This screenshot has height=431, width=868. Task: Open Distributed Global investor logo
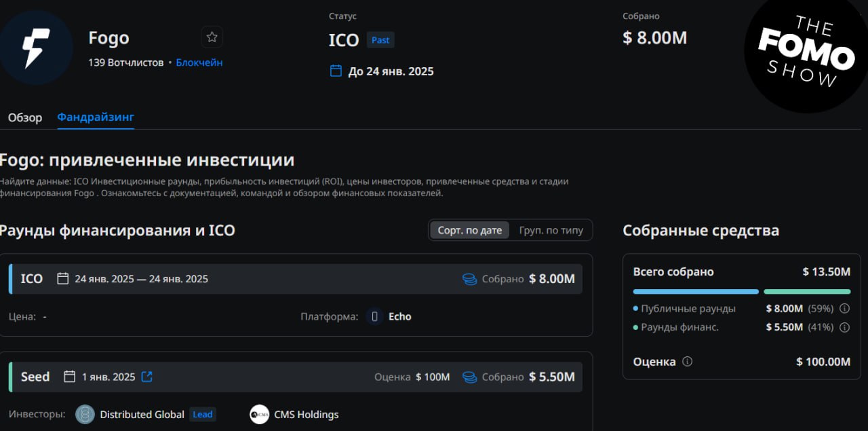(85, 414)
